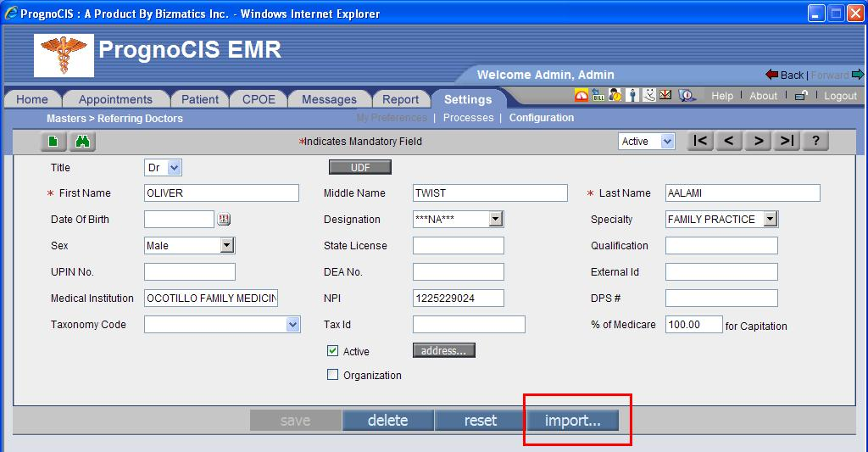Open the Sex dropdown
Image resolution: width=868 pixels, height=452 pixels.
[x=189, y=245]
